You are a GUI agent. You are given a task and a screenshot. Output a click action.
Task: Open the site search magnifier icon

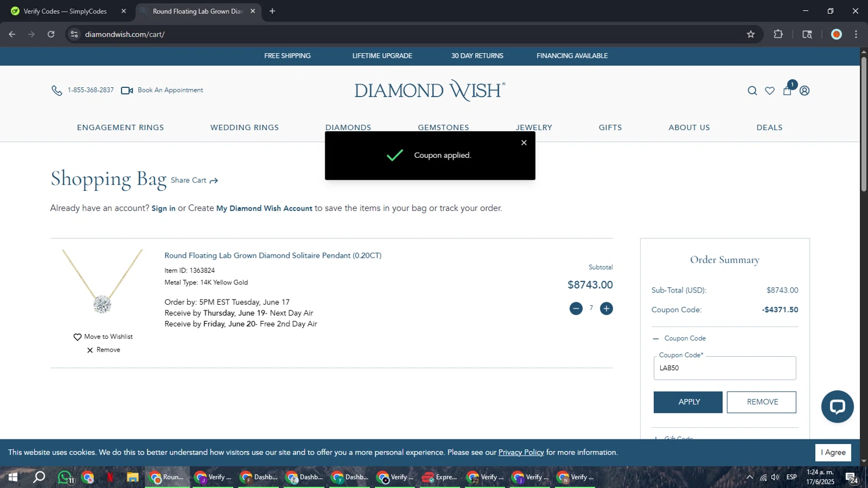point(752,91)
